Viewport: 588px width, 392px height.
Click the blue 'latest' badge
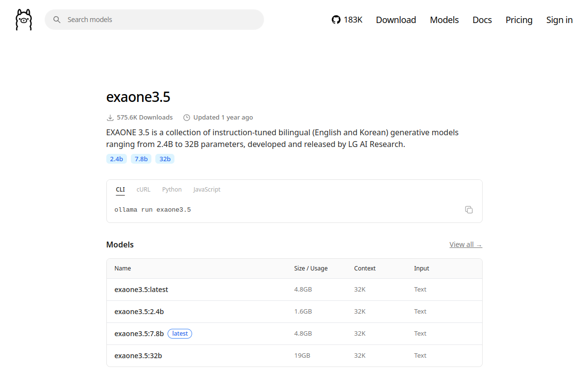pyautogui.click(x=180, y=334)
